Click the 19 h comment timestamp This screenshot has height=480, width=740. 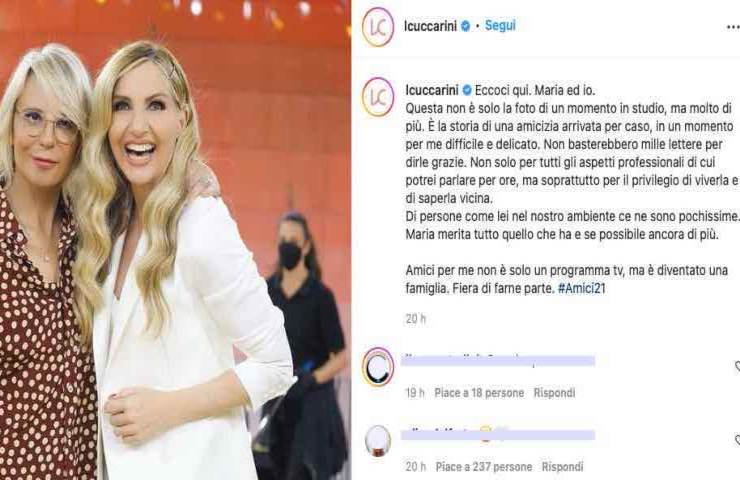(415, 393)
